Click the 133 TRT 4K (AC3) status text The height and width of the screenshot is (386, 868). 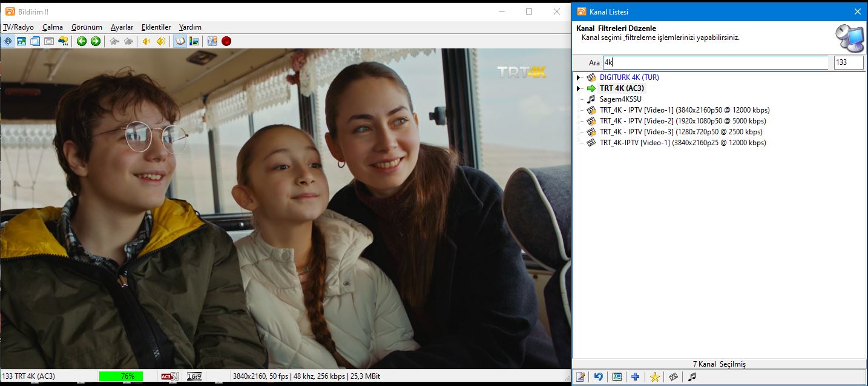click(28, 376)
